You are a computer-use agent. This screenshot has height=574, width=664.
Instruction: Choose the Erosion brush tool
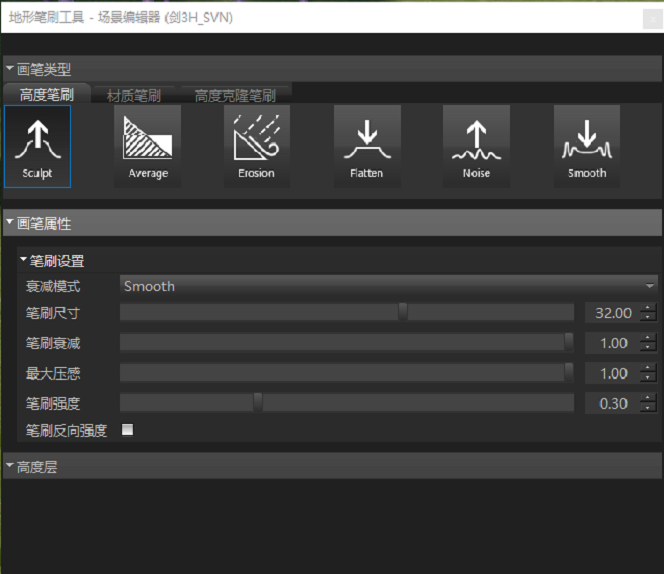[257, 146]
